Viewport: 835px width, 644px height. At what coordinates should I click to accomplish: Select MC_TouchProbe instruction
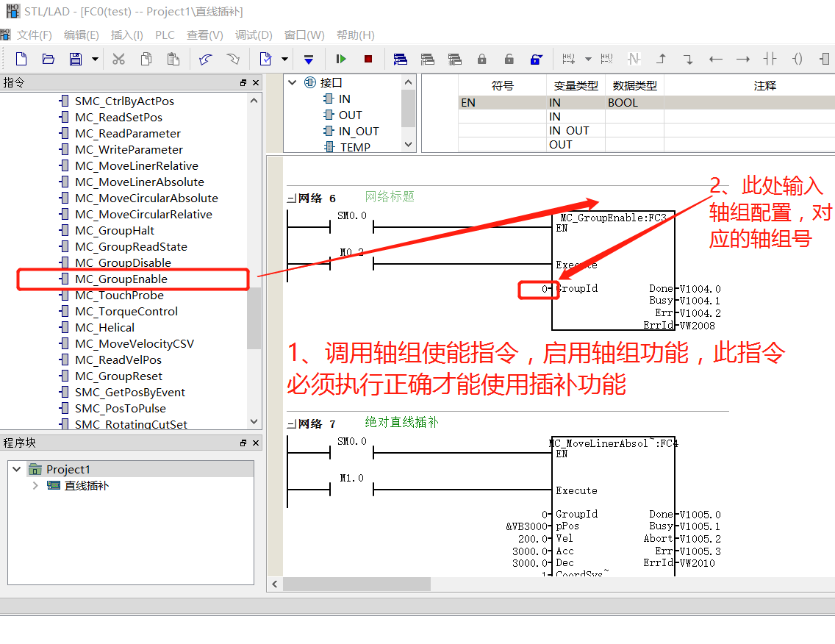click(x=119, y=295)
